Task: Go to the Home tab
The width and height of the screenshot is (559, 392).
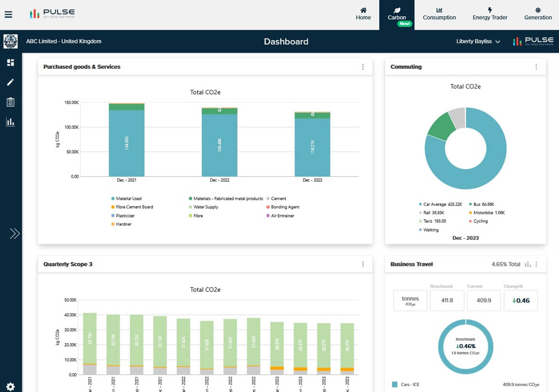Action: pos(363,14)
